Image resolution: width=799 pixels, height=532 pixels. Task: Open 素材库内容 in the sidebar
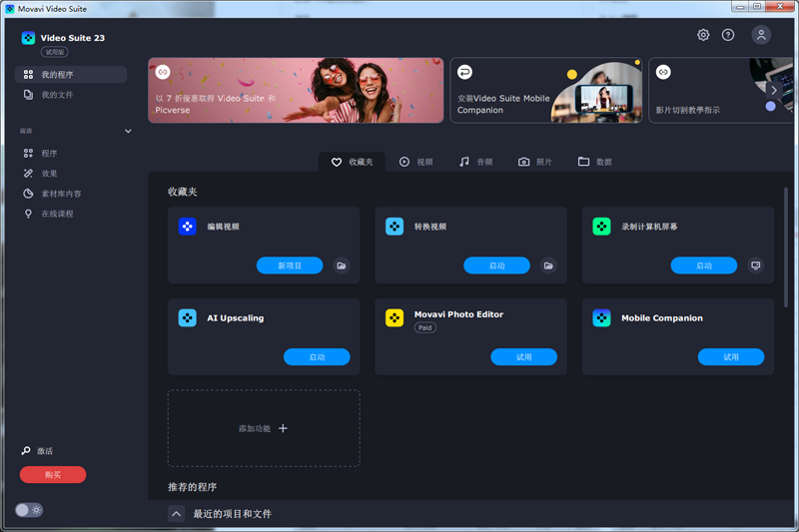(71, 194)
